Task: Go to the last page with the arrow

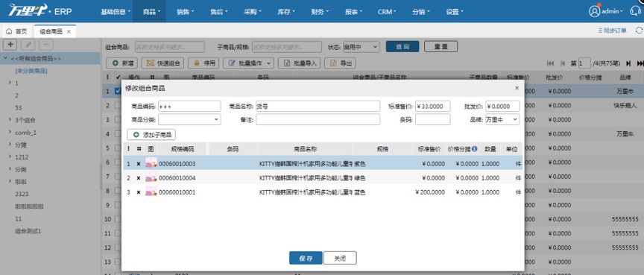Action: tap(640, 63)
